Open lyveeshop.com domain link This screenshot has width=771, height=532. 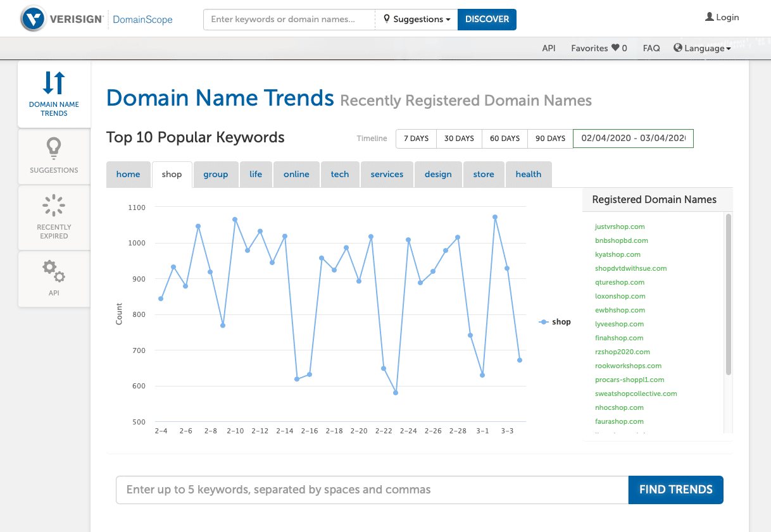620,324
